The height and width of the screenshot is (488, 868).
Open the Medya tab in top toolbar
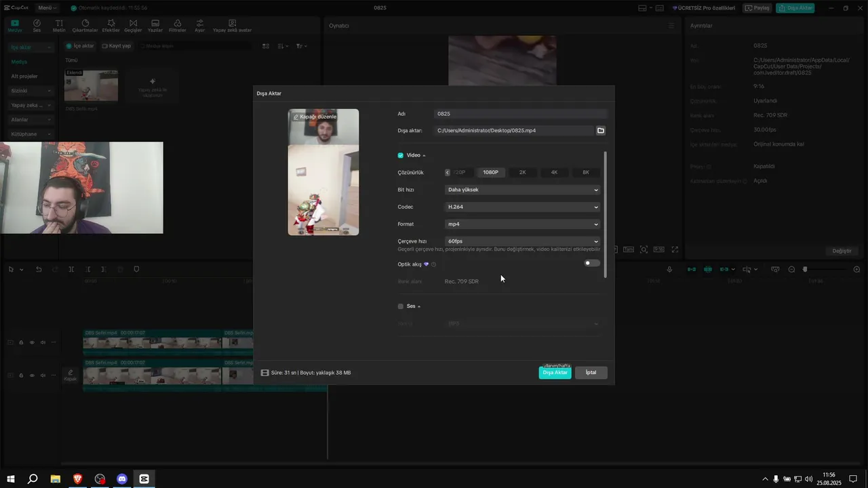(14, 26)
